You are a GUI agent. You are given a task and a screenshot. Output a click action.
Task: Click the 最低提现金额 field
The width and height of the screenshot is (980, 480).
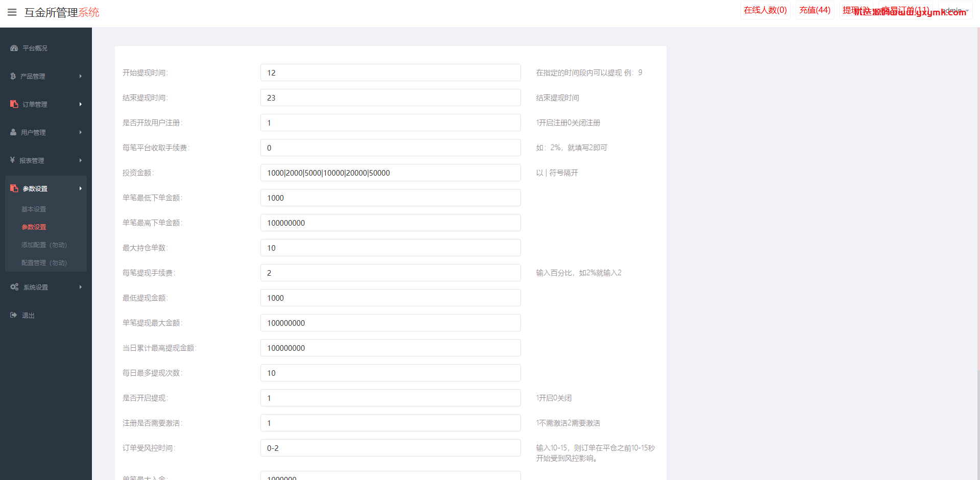click(391, 298)
